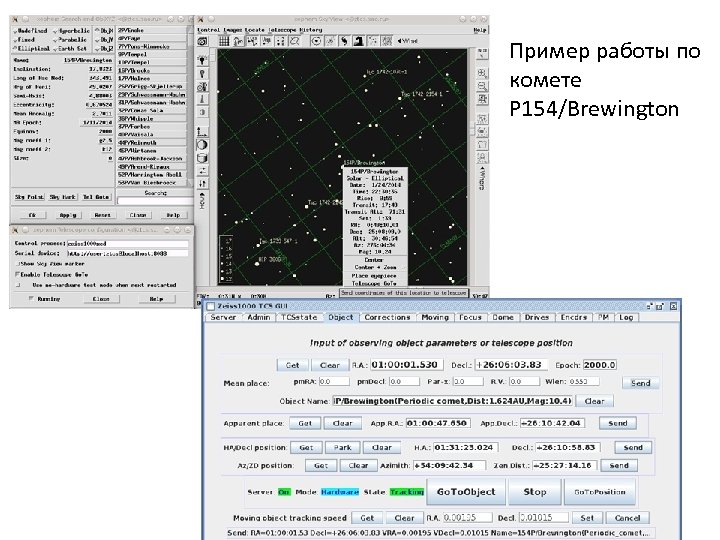Click Clear next to the Object Name field
The width and height of the screenshot is (720, 540).
(594, 401)
